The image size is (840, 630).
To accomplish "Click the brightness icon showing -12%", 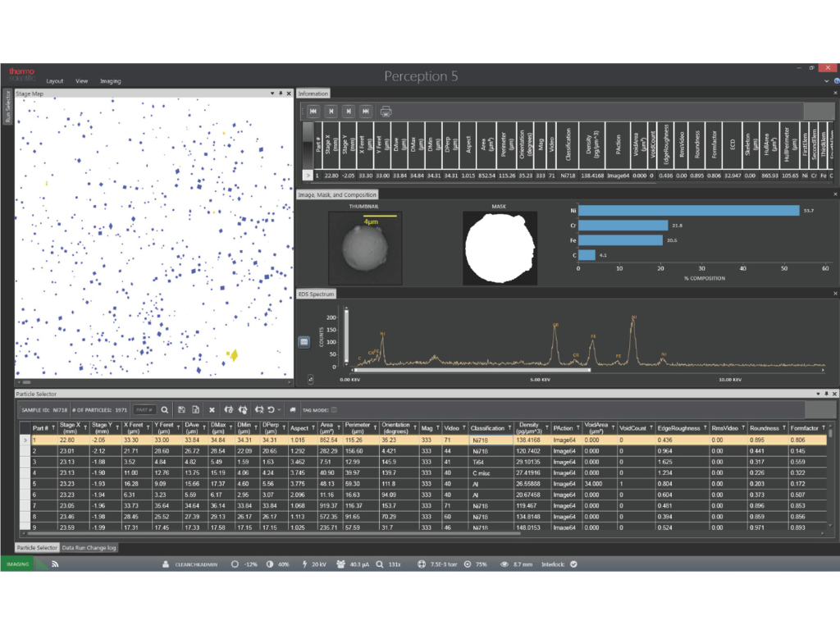I will click(235, 564).
